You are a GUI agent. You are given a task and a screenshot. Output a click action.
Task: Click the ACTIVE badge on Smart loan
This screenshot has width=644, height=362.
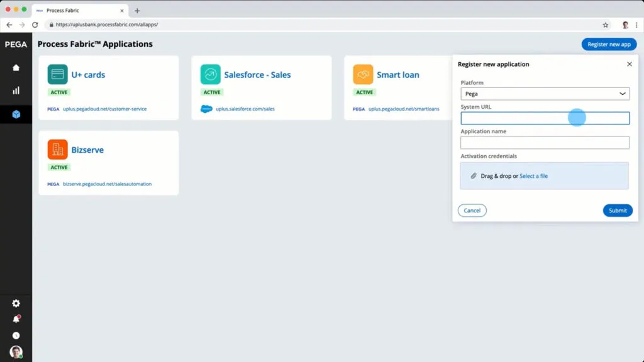click(364, 92)
